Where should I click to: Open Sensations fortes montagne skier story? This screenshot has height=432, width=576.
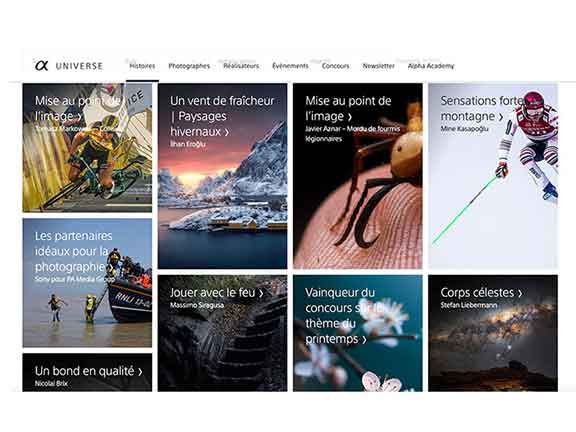(493, 176)
